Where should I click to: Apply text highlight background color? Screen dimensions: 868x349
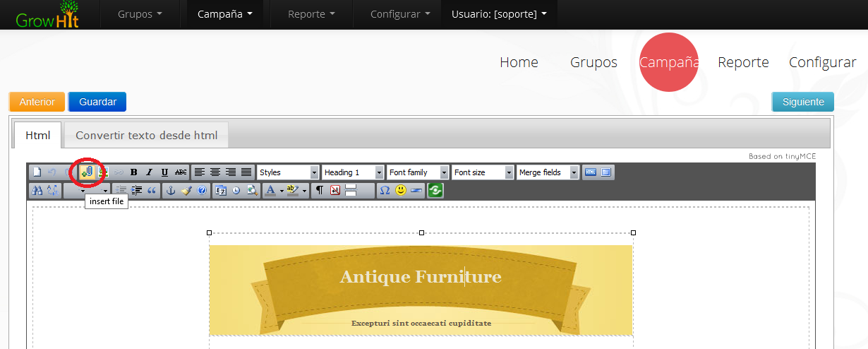(x=294, y=191)
